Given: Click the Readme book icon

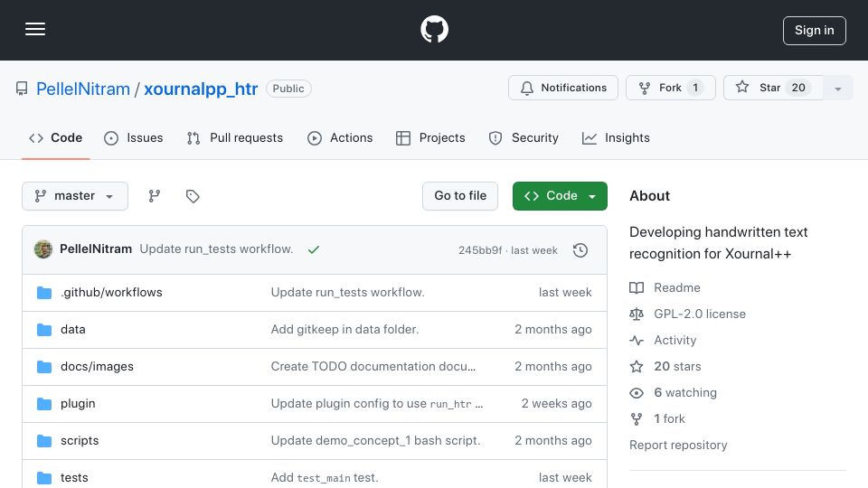Looking at the screenshot, I should (637, 287).
